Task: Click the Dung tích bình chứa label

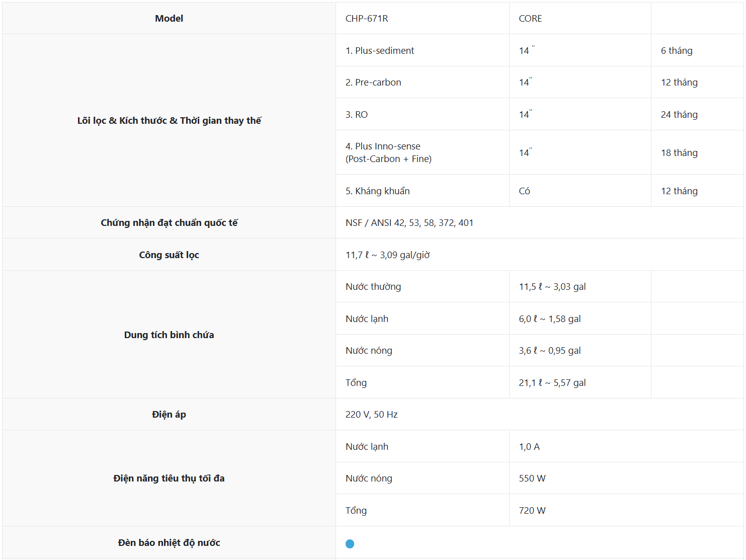Action: (x=169, y=335)
